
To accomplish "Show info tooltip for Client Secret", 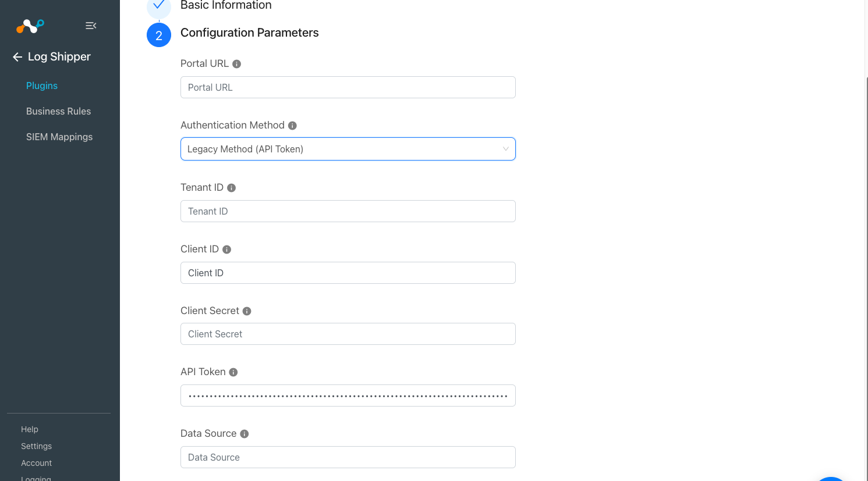I will (x=247, y=311).
